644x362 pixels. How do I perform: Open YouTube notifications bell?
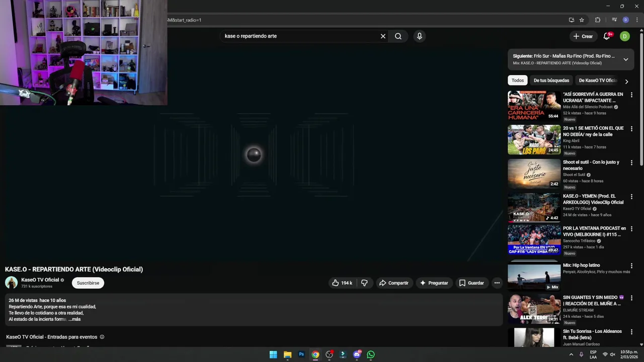[607, 36]
